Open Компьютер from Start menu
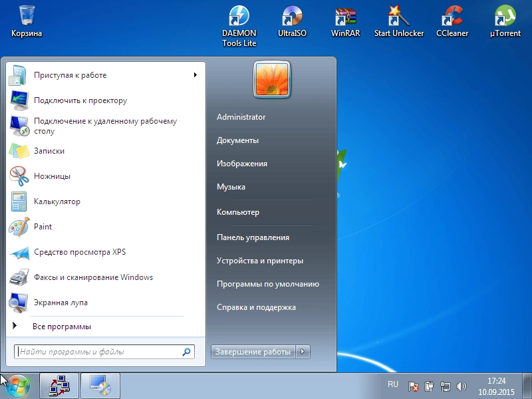 pos(238,212)
